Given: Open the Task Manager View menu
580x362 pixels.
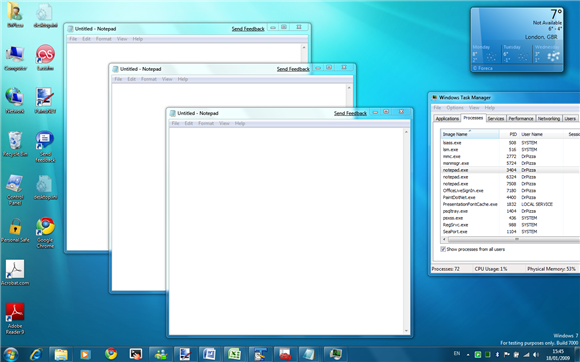Looking at the screenshot, I should click(x=474, y=108).
